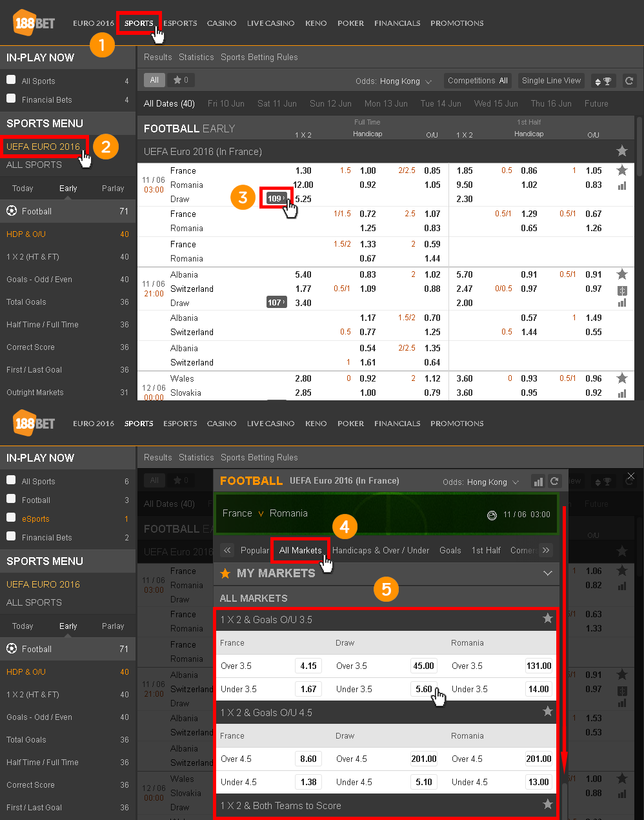Tick the Football in-play checkbox with count 3
This screenshot has width=644, height=820.
tap(11, 499)
